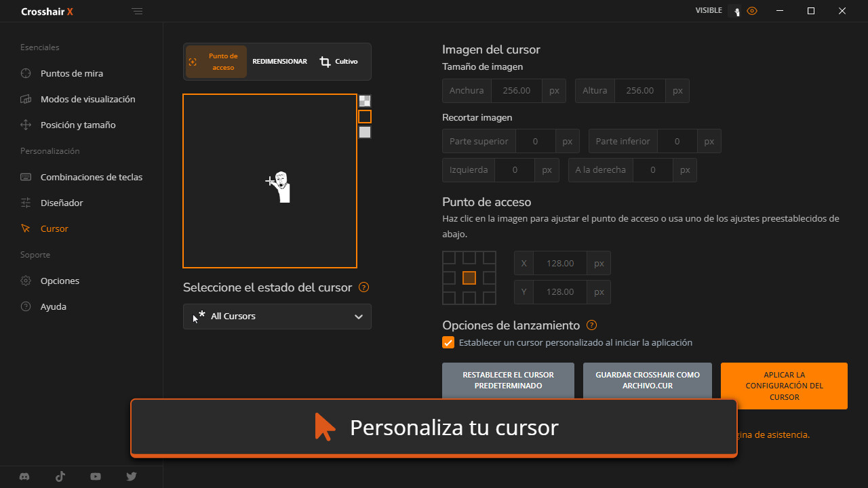This screenshot has height=488, width=868.
Task: Click Restablecer el cursor predeterminado button
Action: tap(508, 380)
